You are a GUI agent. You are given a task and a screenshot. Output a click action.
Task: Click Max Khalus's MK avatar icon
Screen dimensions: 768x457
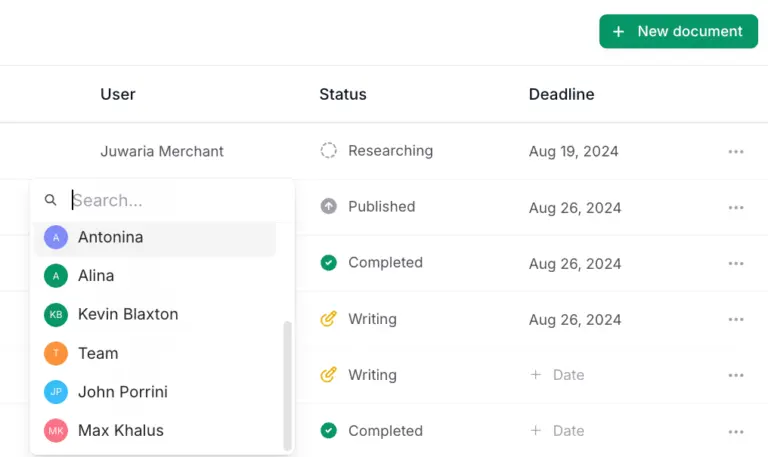56,431
